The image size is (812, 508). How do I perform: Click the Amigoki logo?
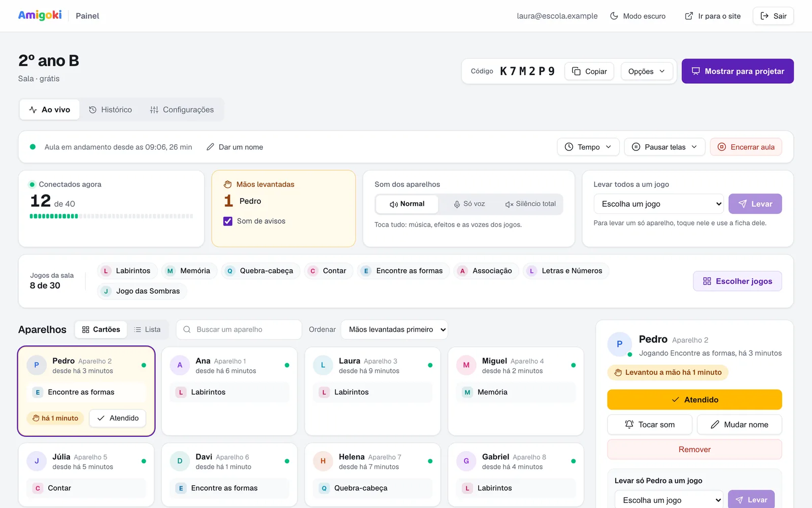coord(40,15)
